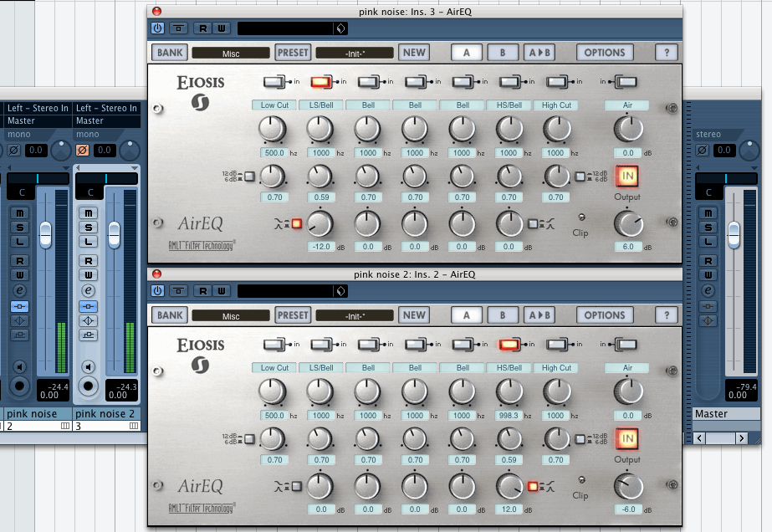The height and width of the screenshot is (532, 772).
Task: Enable write automation on pink noise channel strip
Action: coord(20,275)
